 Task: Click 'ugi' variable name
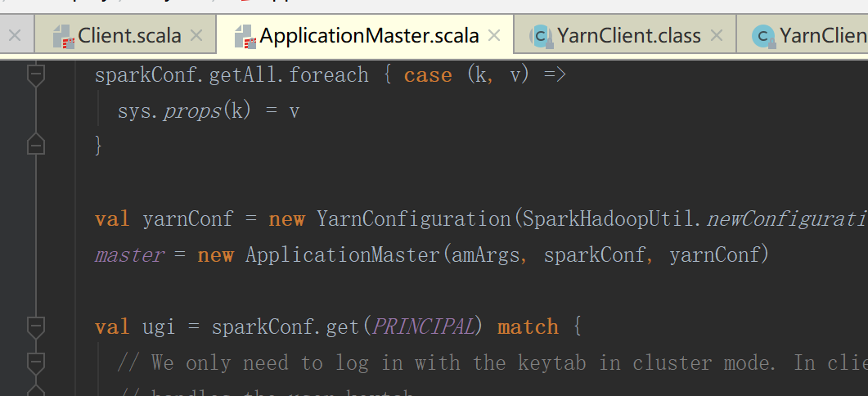pyautogui.click(x=159, y=327)
